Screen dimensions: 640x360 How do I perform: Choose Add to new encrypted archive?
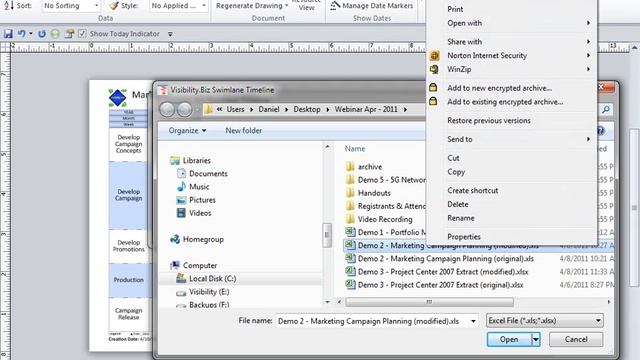[500, 88]
